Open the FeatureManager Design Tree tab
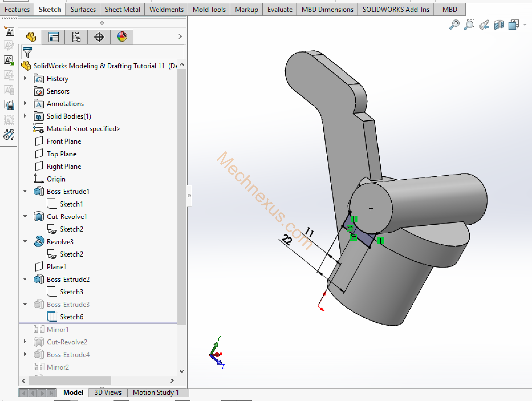 pyautogui.click(x=31, y=37)
